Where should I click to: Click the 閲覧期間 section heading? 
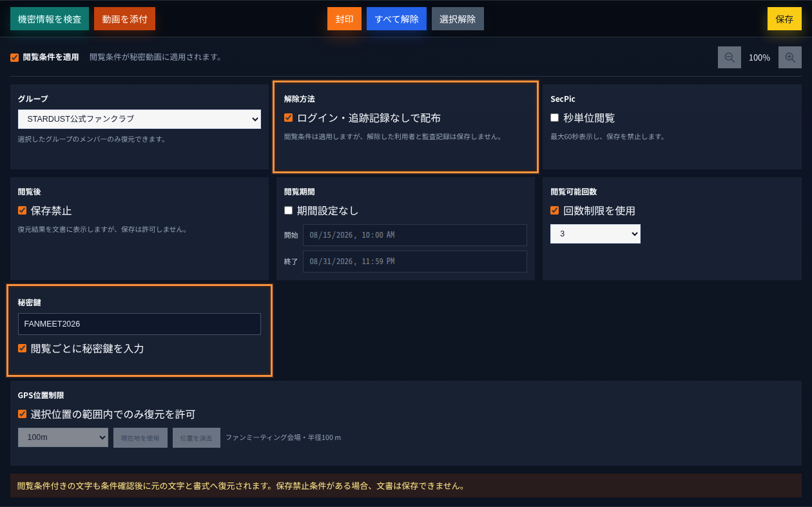click(x=300, y=192)
